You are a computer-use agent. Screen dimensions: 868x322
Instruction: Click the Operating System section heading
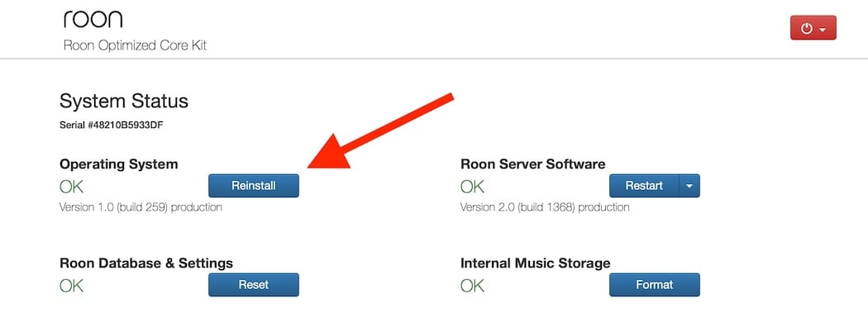click(x=119, y=164)
